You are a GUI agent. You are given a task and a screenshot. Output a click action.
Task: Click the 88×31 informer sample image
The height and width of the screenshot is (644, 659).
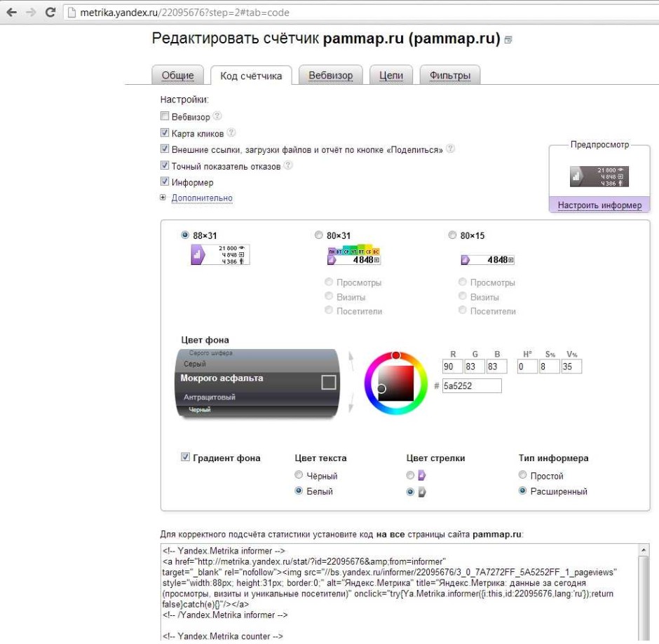click(x=220, y=254)
